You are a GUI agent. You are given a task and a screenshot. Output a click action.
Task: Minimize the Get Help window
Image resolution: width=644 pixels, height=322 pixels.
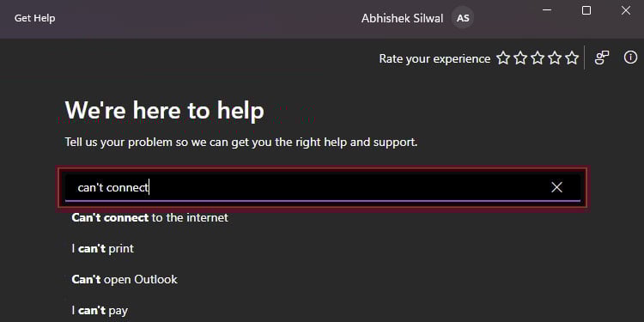547,10
